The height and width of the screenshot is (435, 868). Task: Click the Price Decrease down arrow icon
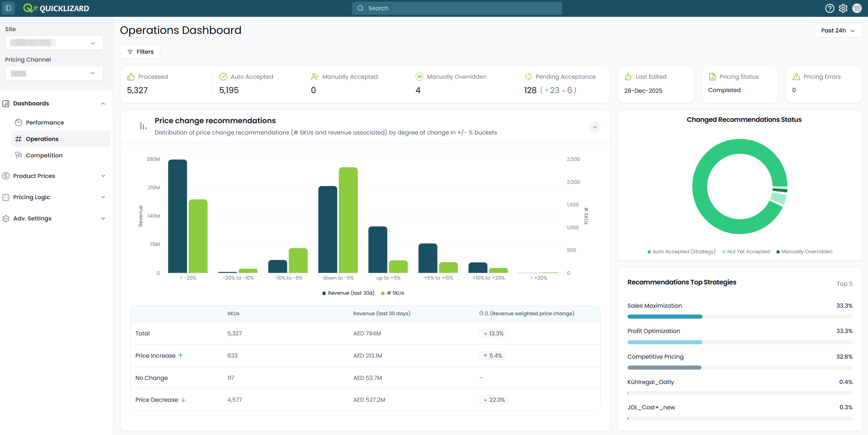(183, 400)
